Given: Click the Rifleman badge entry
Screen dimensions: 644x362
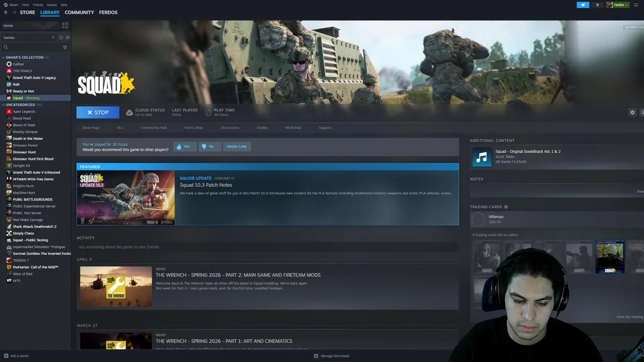Looking at the screenshot, I should click(x=557, y=219).
